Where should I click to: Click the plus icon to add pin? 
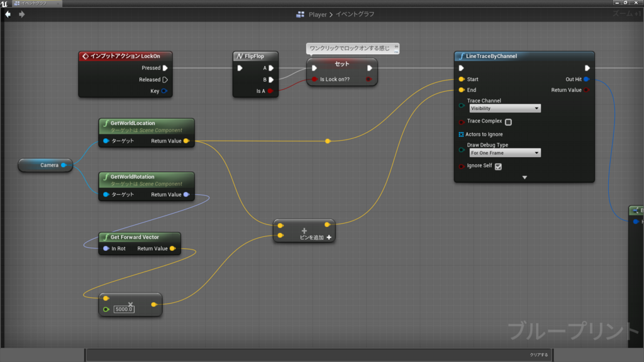click(329, 237)
